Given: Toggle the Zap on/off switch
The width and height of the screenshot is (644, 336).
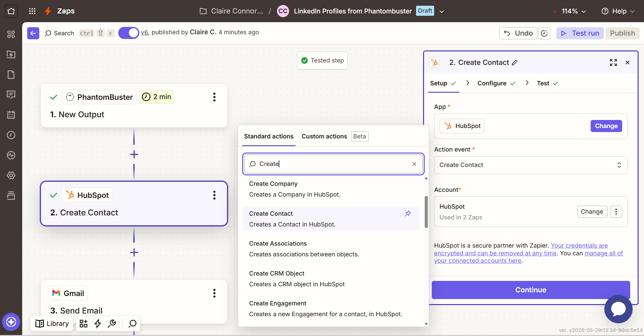Looking at the screenshot, I should pos(129,33).
